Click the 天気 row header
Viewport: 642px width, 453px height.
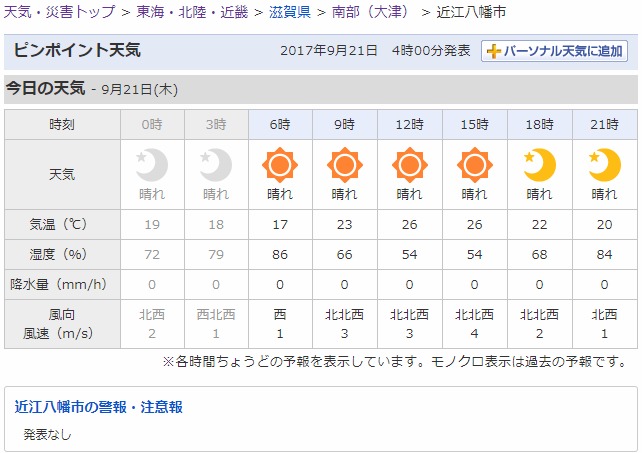(62, 174)
